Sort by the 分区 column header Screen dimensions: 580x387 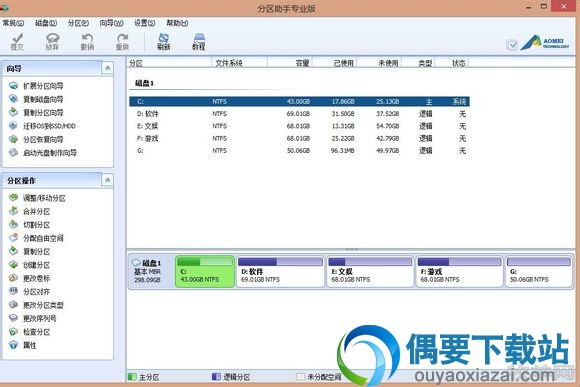(169, 63)
